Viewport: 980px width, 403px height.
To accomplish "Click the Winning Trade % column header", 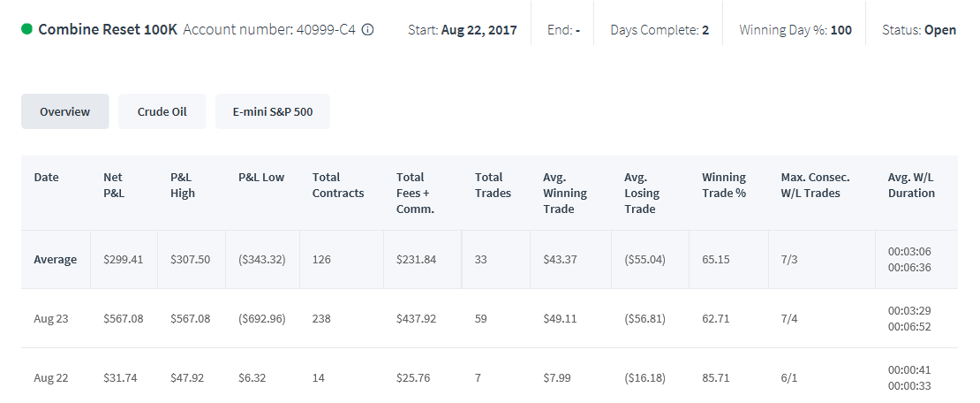I will pyautogui.click(x=724, y=186).
